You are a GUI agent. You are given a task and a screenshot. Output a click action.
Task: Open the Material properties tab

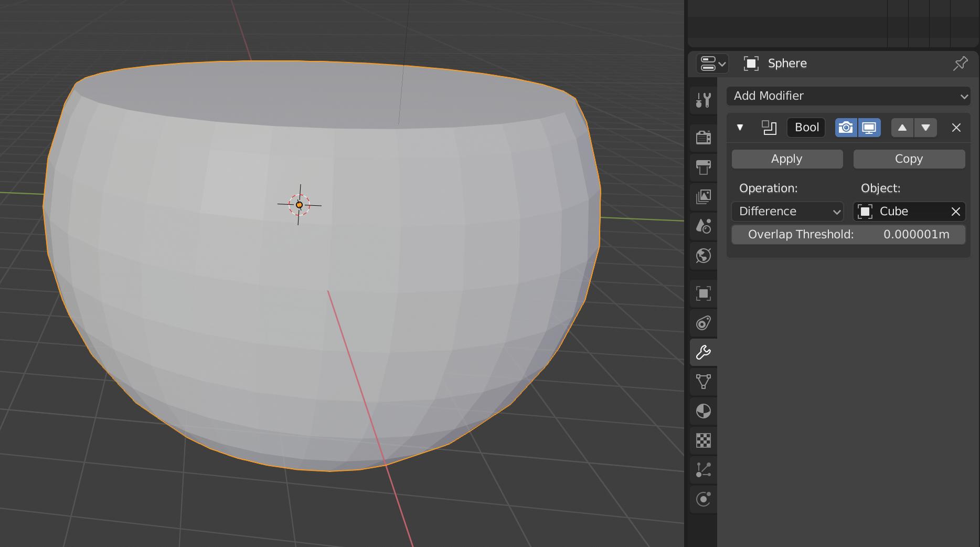point(704,411)
